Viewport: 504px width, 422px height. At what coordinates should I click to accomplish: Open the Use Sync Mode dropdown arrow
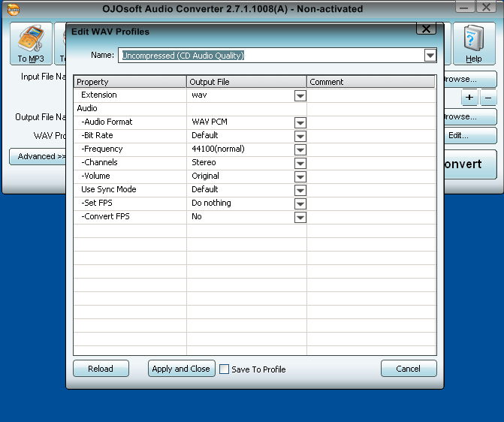[300, 190]
